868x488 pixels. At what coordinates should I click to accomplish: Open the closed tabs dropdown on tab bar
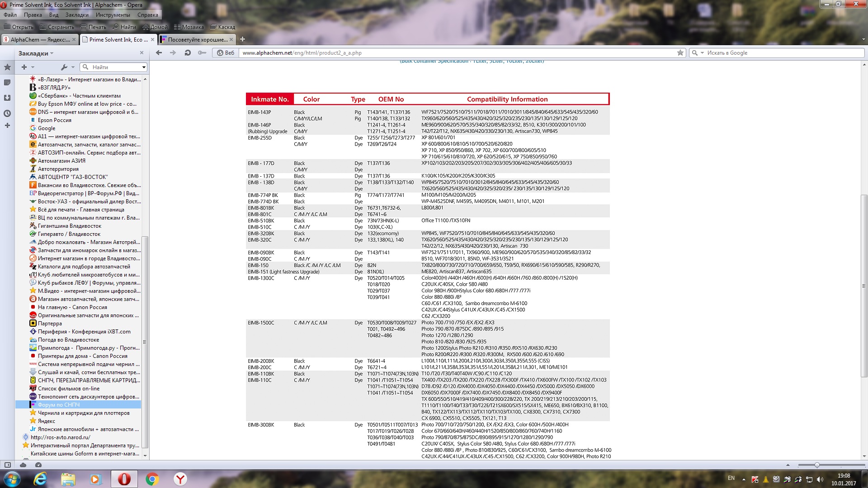click(x=863, y=40)
